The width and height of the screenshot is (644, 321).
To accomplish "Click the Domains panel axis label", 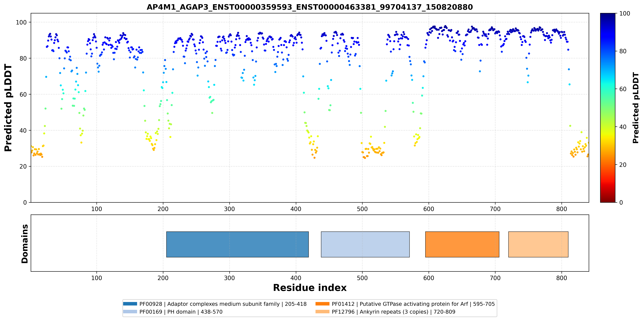I will pyautogui.click(x=25, y=244).
